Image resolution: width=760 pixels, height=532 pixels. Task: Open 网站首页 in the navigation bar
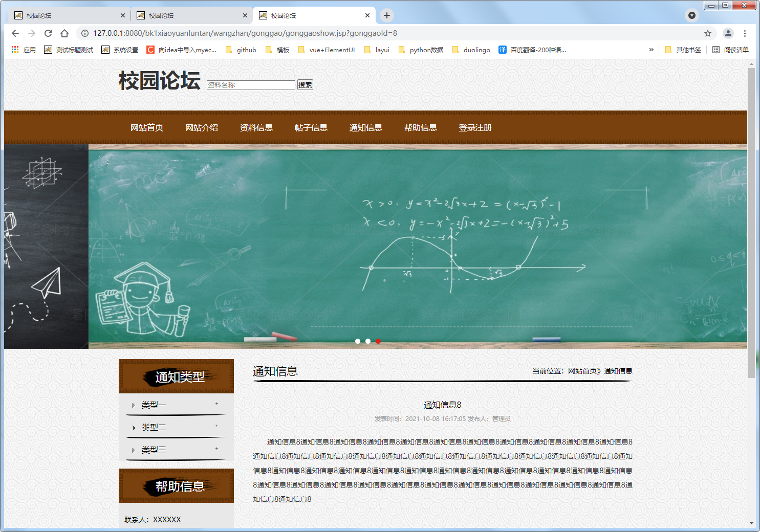[147, 127]
